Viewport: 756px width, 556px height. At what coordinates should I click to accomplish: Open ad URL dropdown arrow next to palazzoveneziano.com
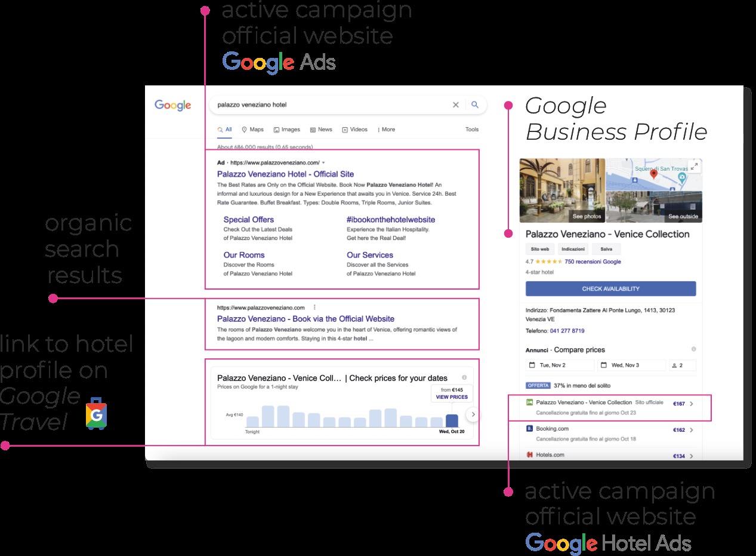coord(323,162)
